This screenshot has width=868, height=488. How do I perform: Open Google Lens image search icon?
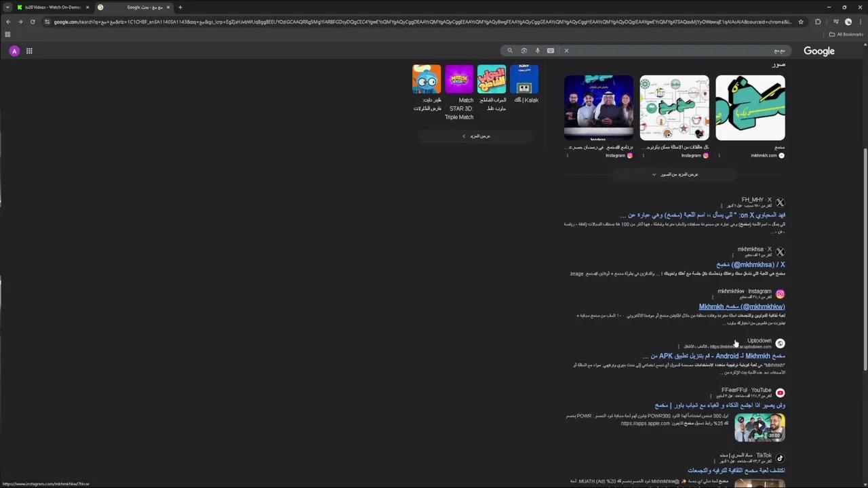click(524, 51)
